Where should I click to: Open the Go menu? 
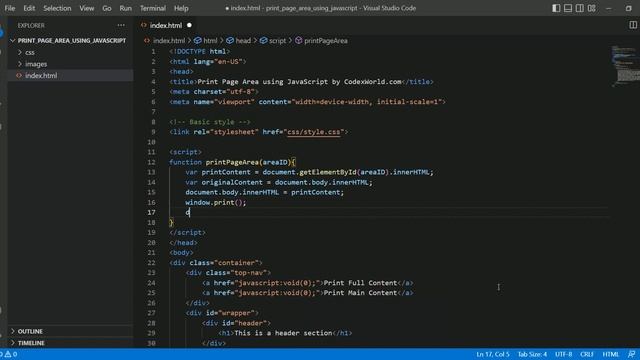(107, 8)
